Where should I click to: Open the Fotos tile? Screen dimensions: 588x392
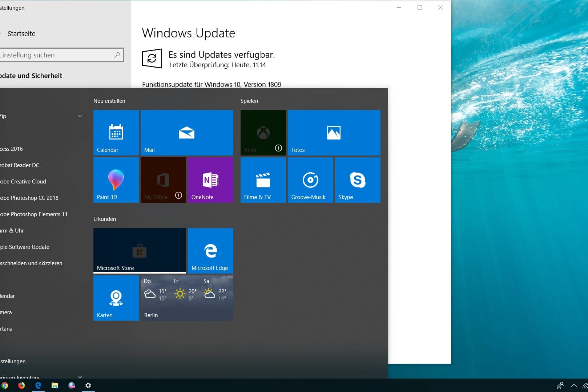pos(334,133)
